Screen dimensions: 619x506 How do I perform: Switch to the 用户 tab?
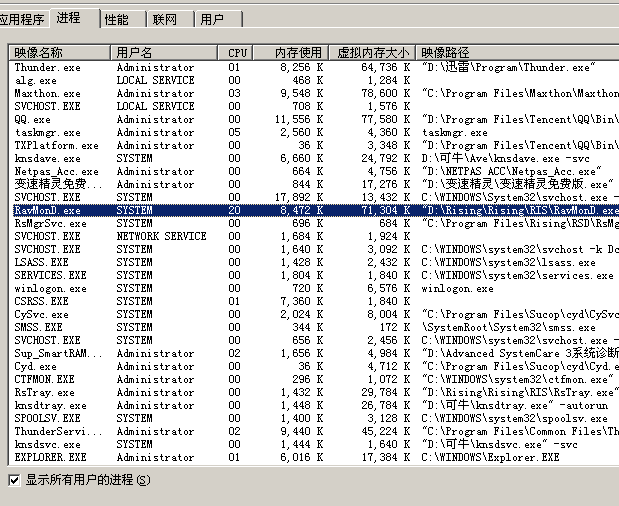point(218,19)
